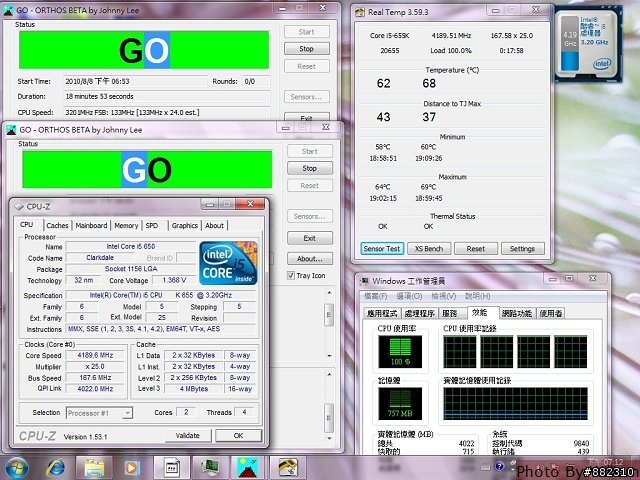
Task: Click the keyboard icon in system tray
Action: tap(485, 467)
